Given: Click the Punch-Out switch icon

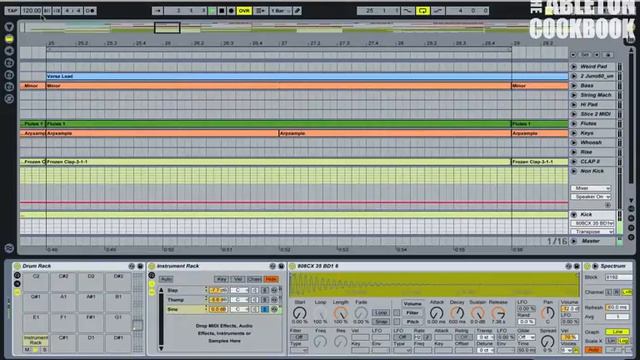Looking at the screenshot, I should [x=438, y=11].
